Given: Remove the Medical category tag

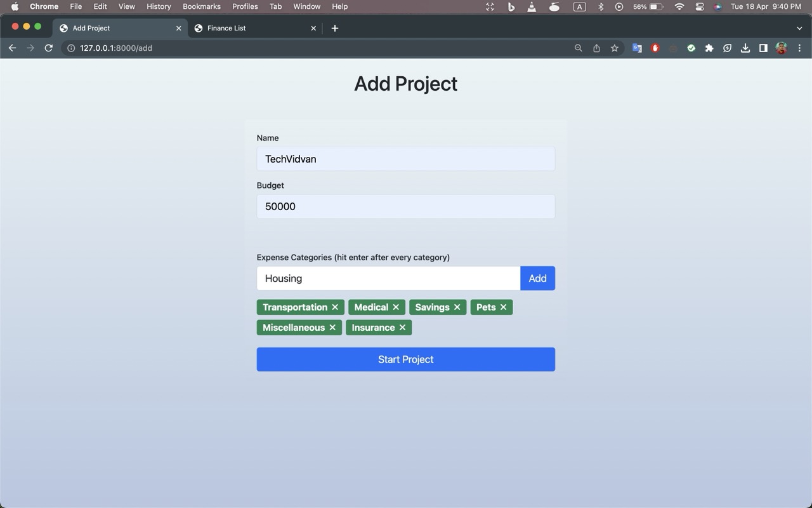Looking at the screenshot, I should click(396, 307).
